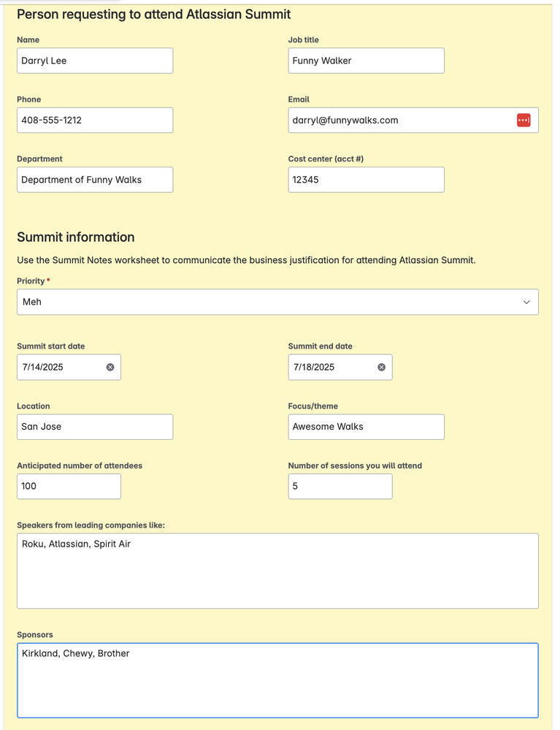Viewport: 560px width, 730px height.
Task: Open the Summit start date field 7/14/2025
Action: [69, 367]
